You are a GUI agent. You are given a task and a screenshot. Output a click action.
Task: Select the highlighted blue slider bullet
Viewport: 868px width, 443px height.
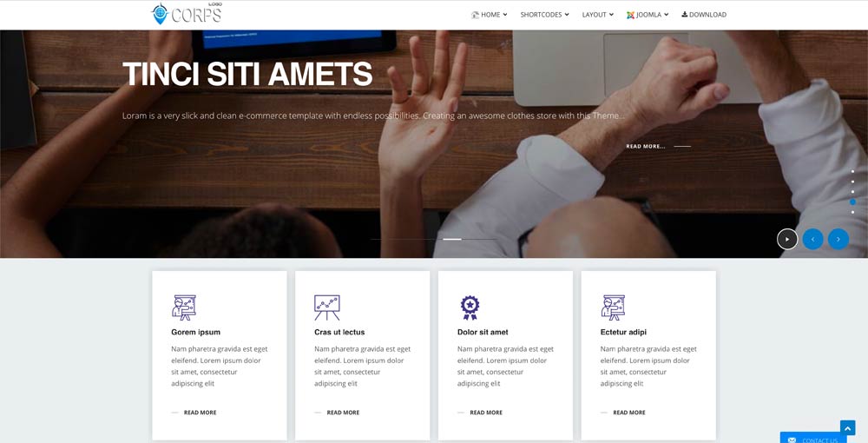click(x=852, y=202)
